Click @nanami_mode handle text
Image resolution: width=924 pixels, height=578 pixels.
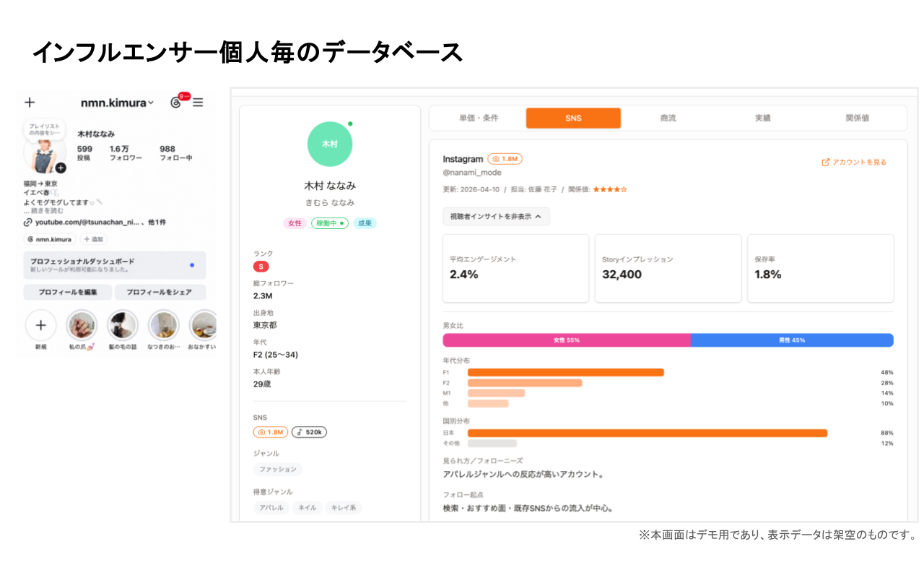point(472,173)
